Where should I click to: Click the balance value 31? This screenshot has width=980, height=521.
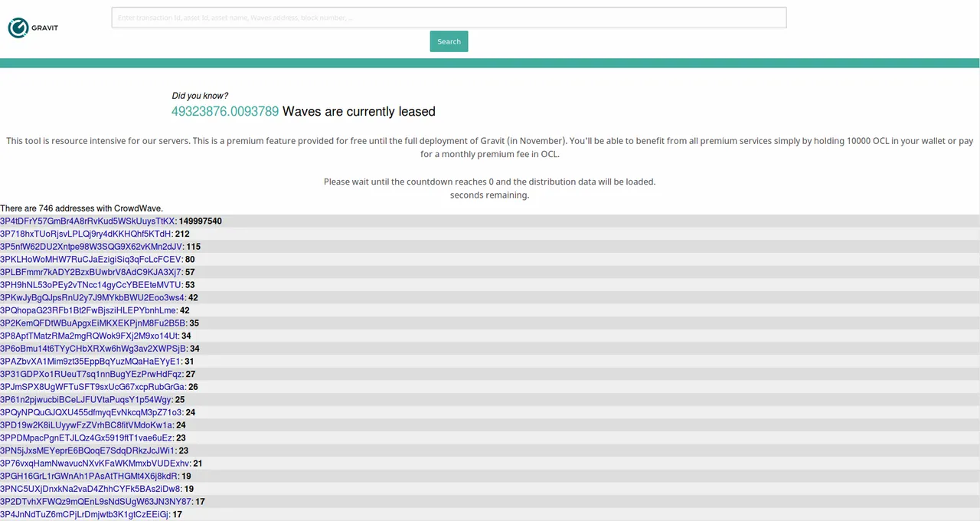tap(189, 362)
